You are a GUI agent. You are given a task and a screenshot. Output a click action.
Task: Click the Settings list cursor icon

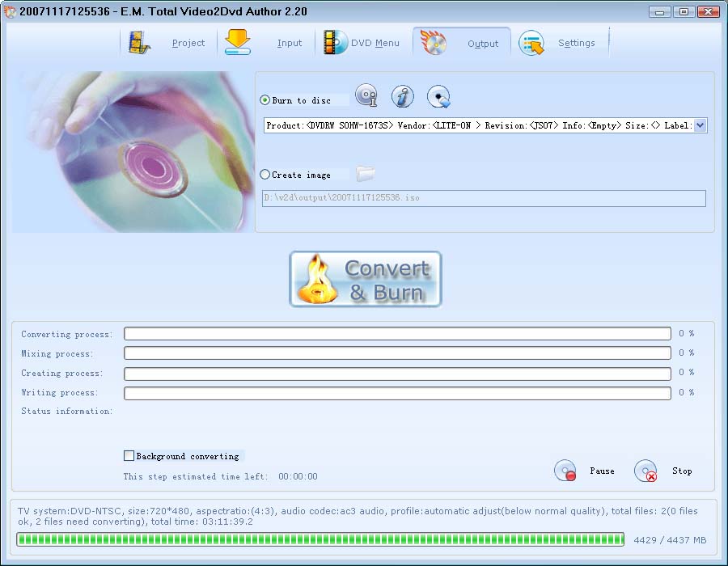(531, 43)
